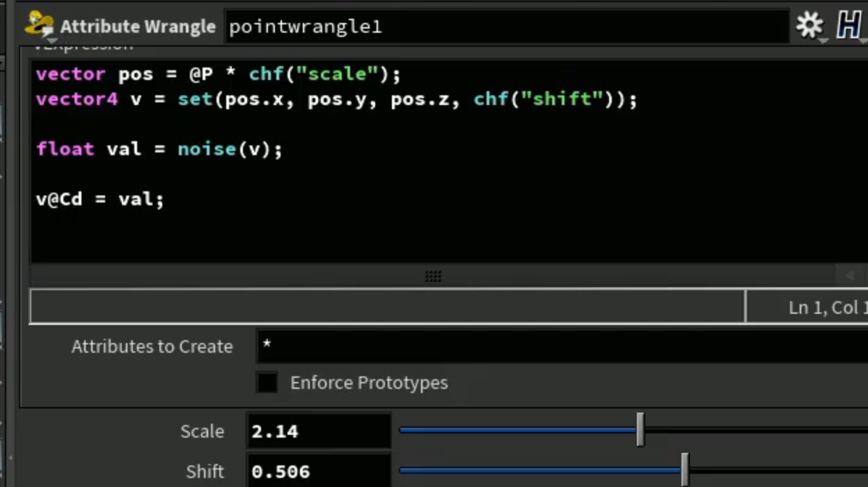Click the Enforce Prototypes label
The width and height of the screenshot is (868, 487).
pos(369,383)
